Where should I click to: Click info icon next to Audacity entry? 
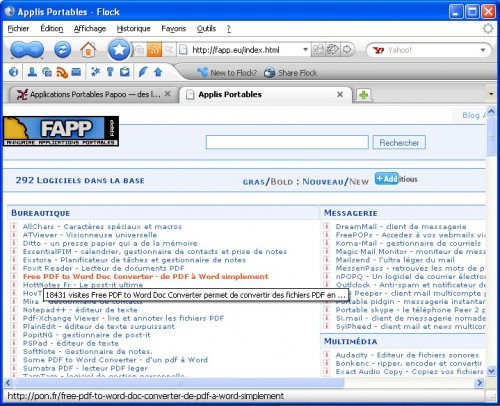pyautogui.click(x=327, y=355)
